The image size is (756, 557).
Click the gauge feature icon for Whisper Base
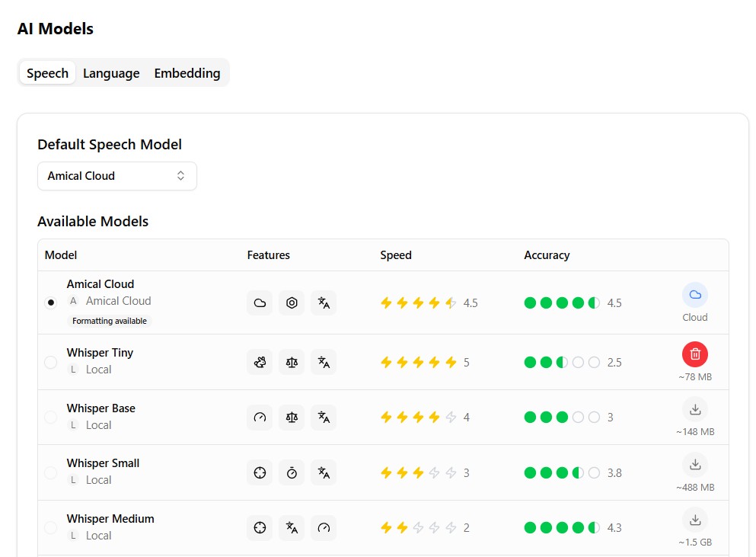(260, 417)
